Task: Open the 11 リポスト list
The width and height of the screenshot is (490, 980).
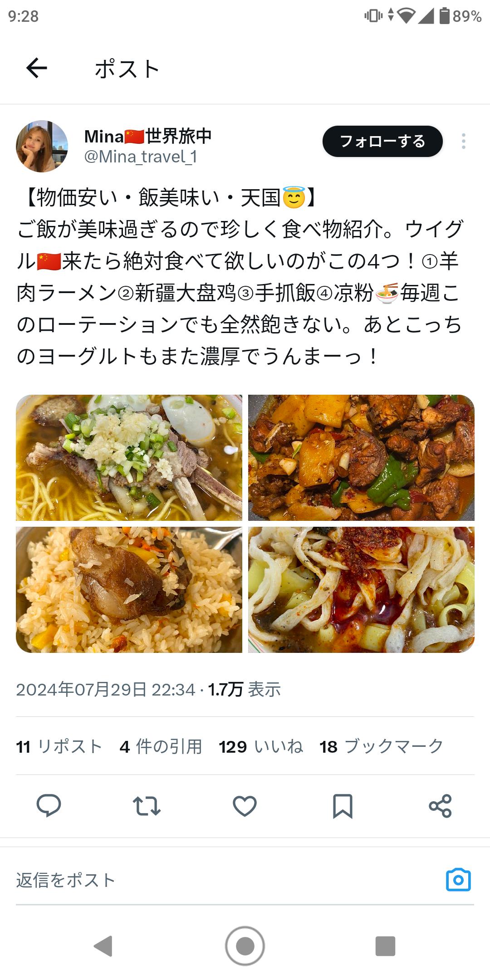Action: (59, 746)
